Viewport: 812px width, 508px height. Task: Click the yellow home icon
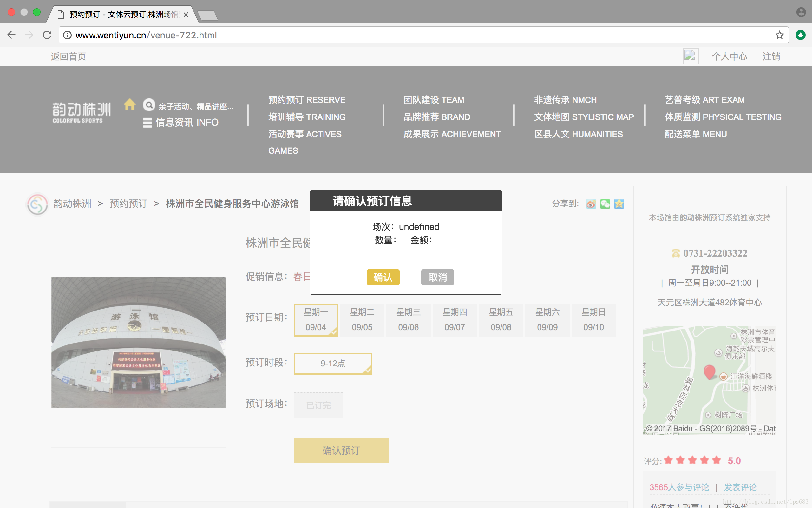tap(129, 105)
